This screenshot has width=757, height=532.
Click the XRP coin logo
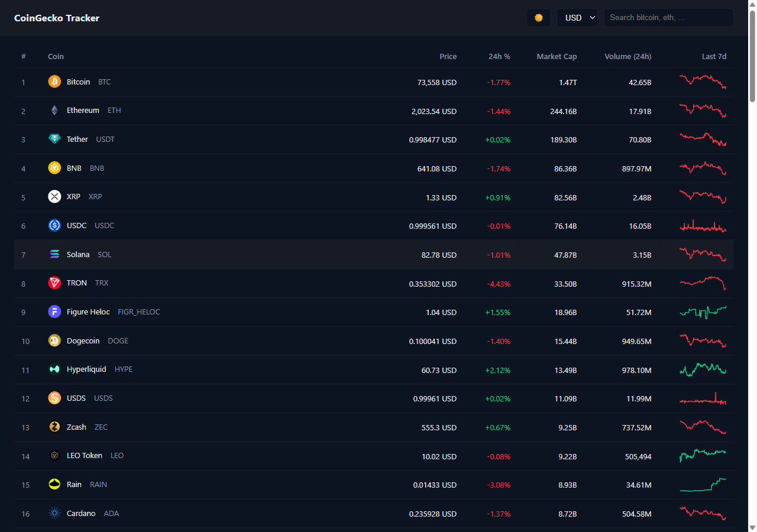click(54, 197)
